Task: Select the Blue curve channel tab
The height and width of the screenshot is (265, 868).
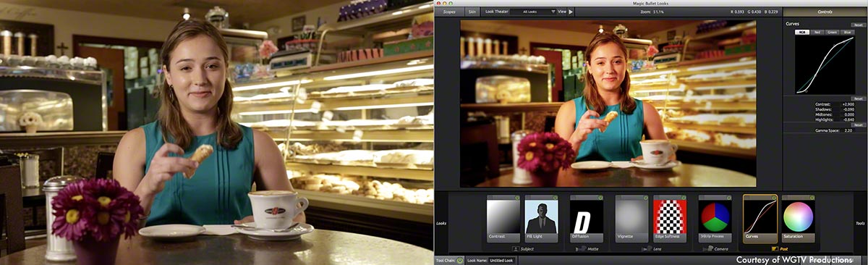Action: point(847,33)
